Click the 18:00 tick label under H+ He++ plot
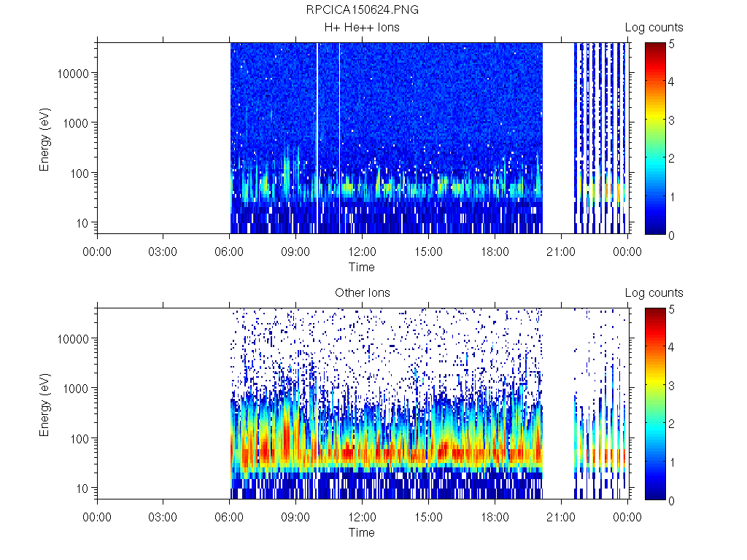The height and width of the screenshot is (560, 747). click(x=495, y=252)
